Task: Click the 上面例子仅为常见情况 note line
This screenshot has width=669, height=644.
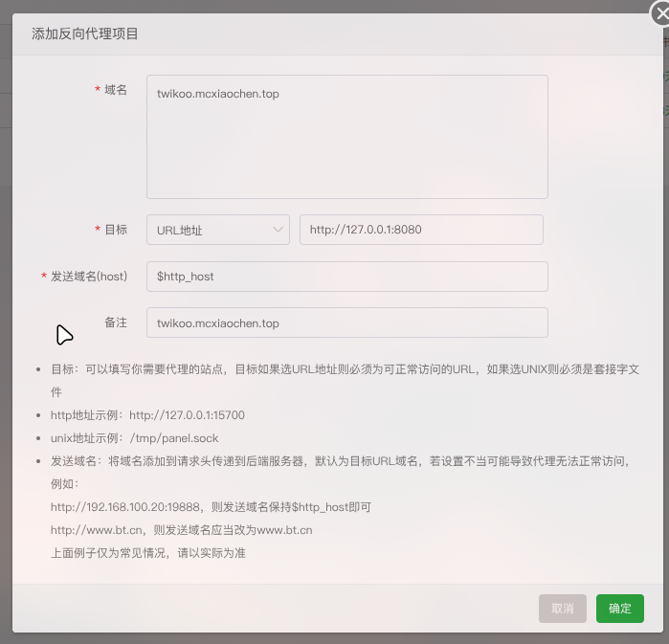Action: point(147,553)
